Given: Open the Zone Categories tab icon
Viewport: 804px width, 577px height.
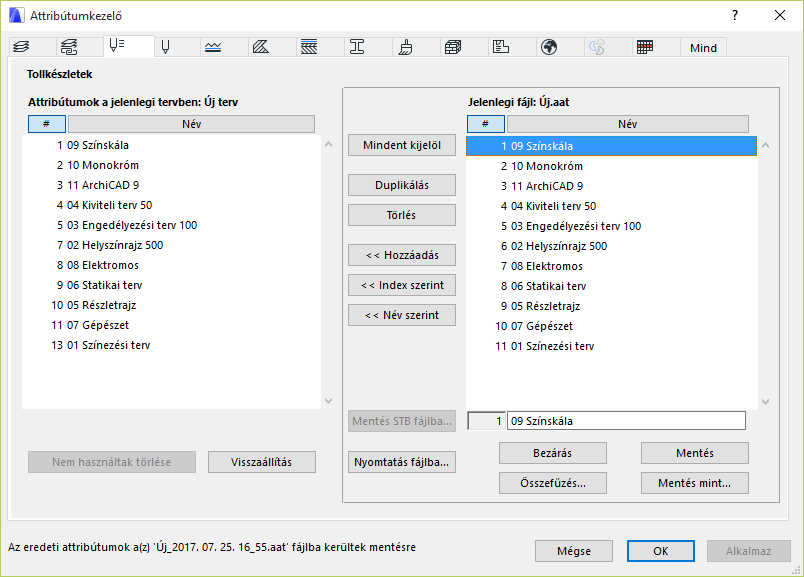Looking at the screenshot, I should point(501,47).
